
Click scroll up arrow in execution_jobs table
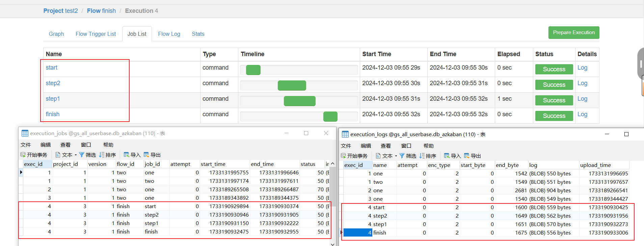pyautogui.click(x=332, y=164)
